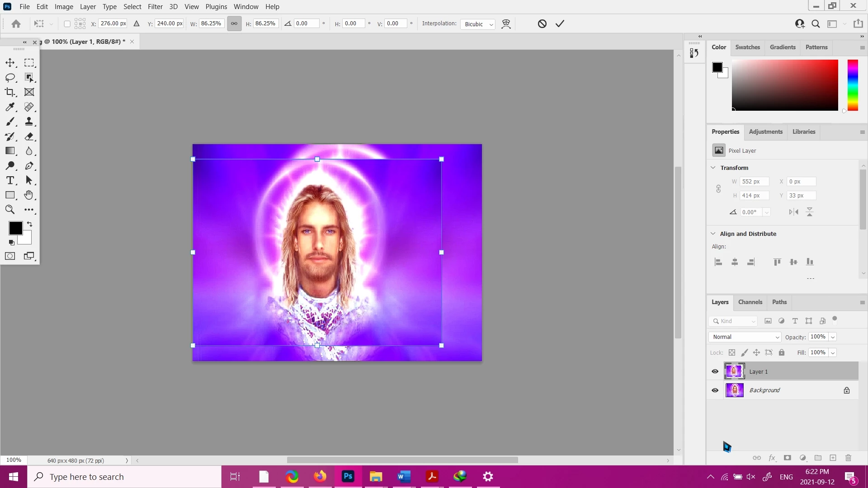The height and width of the screenshot is (488, 868).
Task: Hide the Background layer visibility
Action: pyautogui.click(x=715, y=390)
